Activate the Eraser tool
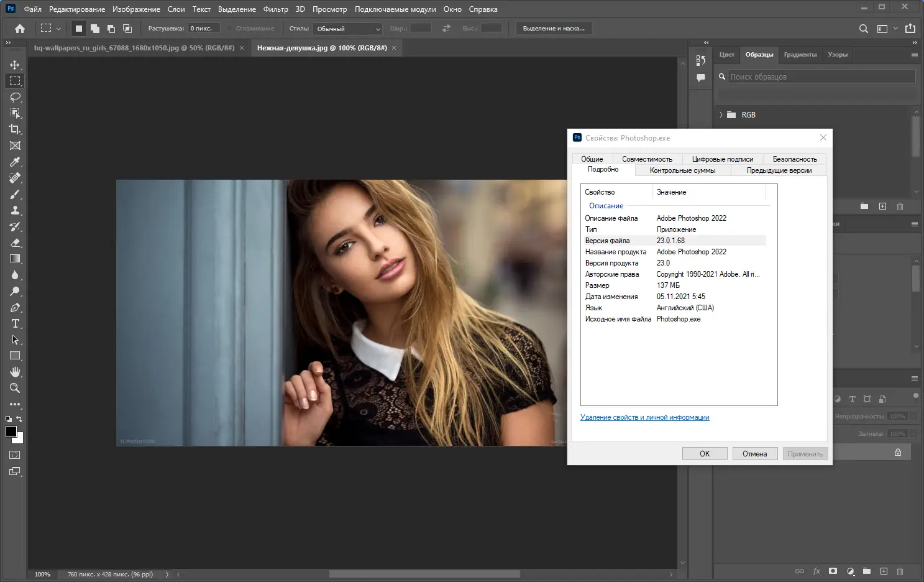 pos(15,242)
